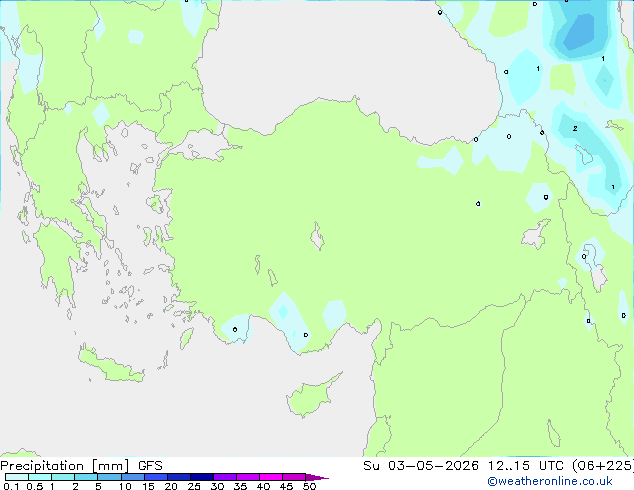Screen dimensions: 634x490
Task: Click the '0.1' legend scale label
Action: pos(11,486)
